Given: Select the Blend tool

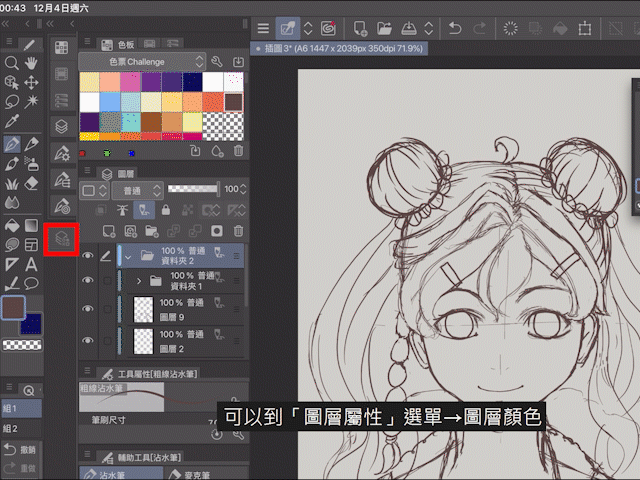Looking at the screenshot, I should [x=11, y=202].
